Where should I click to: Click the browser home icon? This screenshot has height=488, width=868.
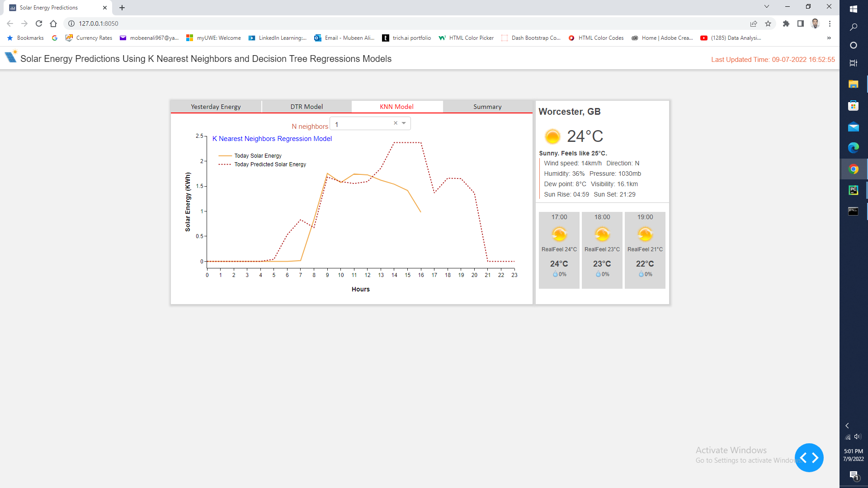coord(53,23)
